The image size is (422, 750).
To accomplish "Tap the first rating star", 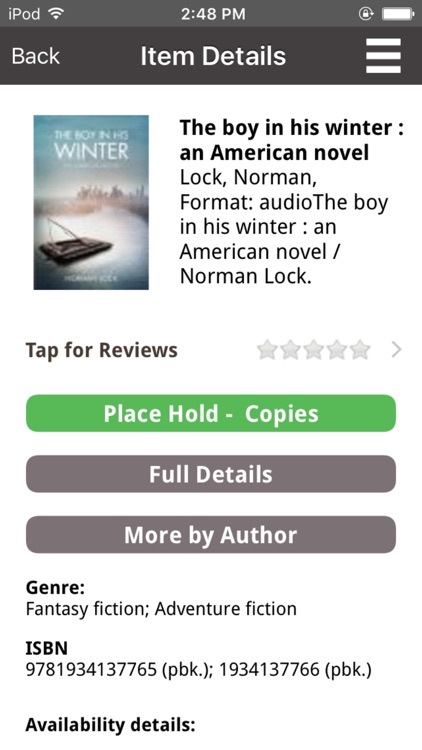I will click(x=267, y=350).
